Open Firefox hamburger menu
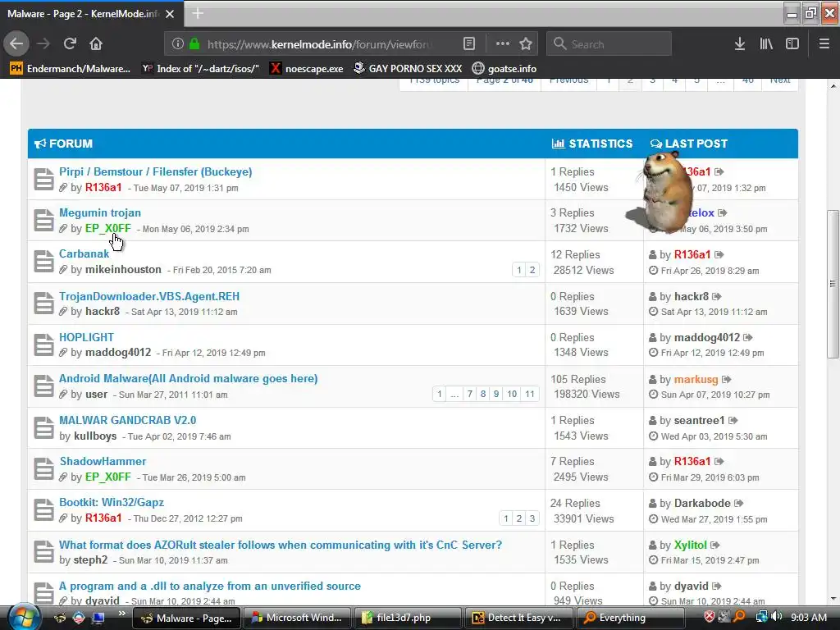Viewport: 840px width, 630px height. tap(824, 44)
